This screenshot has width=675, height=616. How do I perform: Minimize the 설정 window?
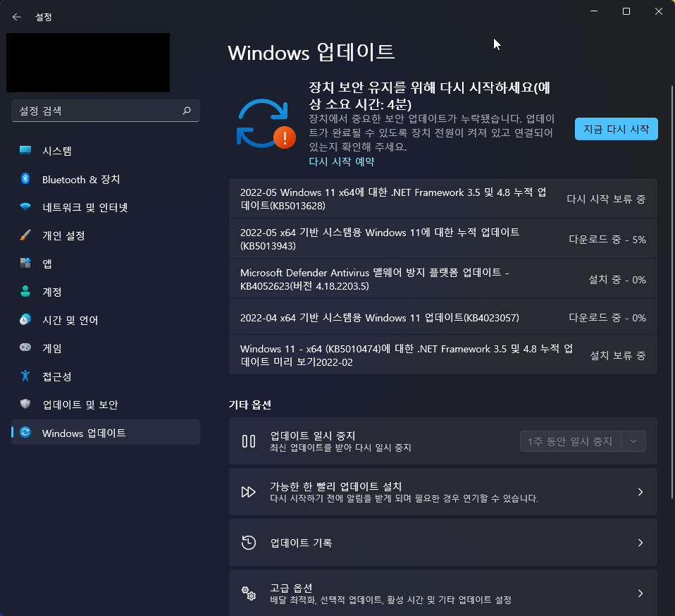pyautogui.click(x=594, y=11)
